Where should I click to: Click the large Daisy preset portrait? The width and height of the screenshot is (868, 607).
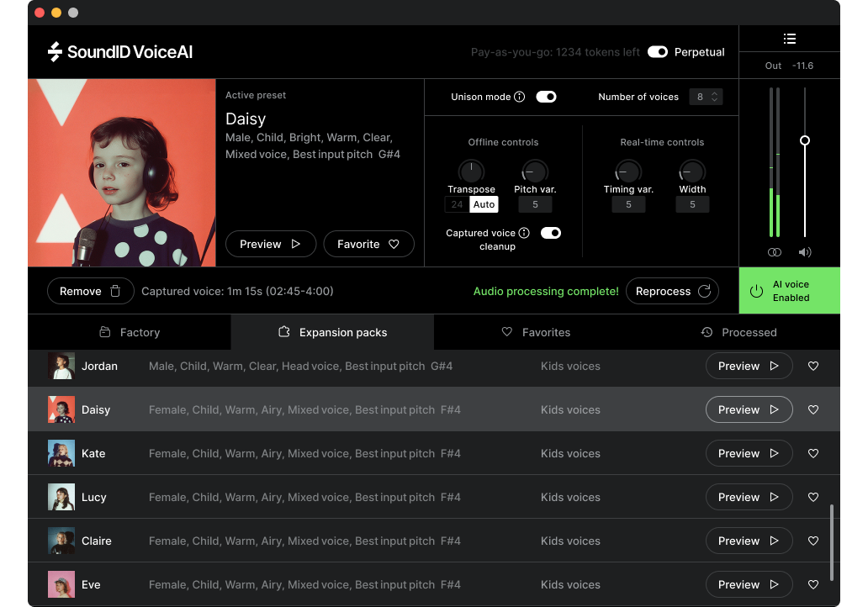click(x=122, y=172)
